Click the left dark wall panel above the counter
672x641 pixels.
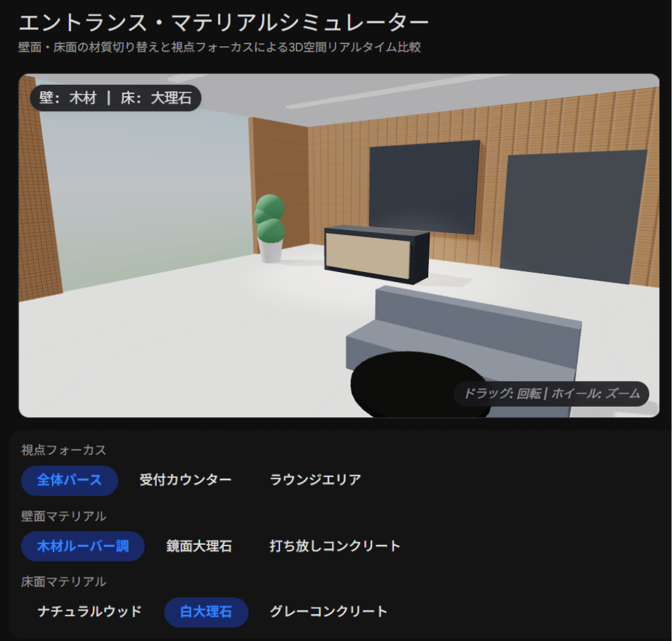click(x=424, y=187)
